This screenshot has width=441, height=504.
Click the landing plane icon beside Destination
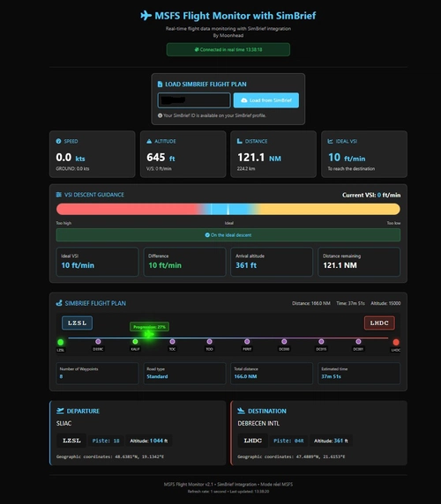click(x=242, y=411)
